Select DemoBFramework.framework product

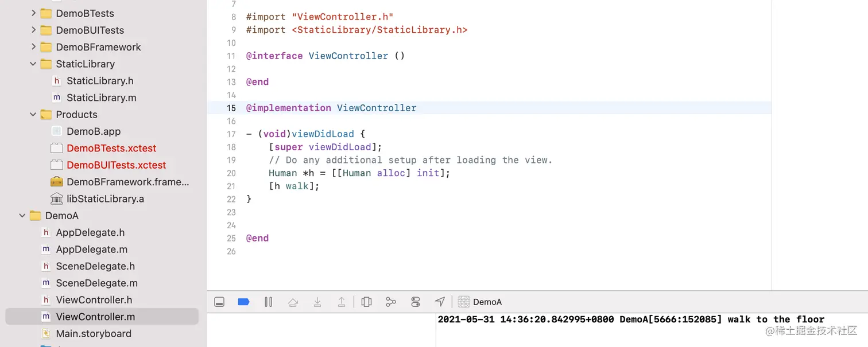click(127, 182)
